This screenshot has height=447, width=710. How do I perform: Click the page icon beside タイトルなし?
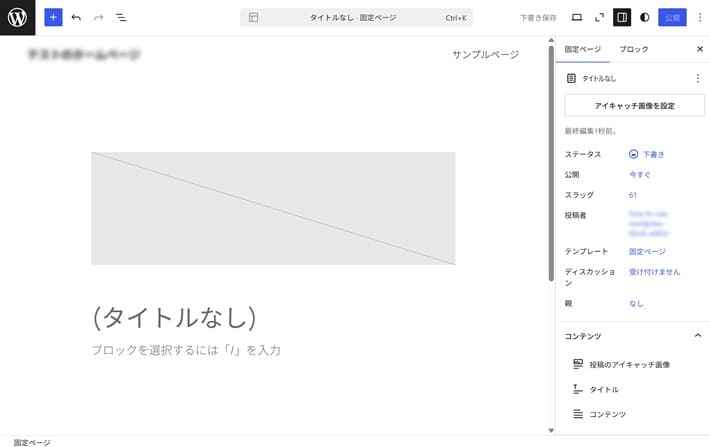coord(571,78)
